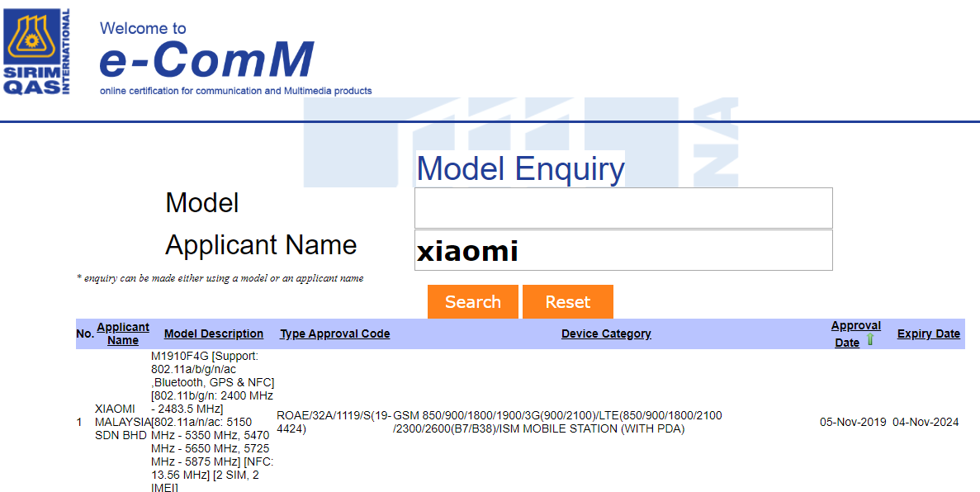Viewport: 980px width, 492px height.
Task: Click the No. column header
Action: pyautogui.click(x=85, y=334)
